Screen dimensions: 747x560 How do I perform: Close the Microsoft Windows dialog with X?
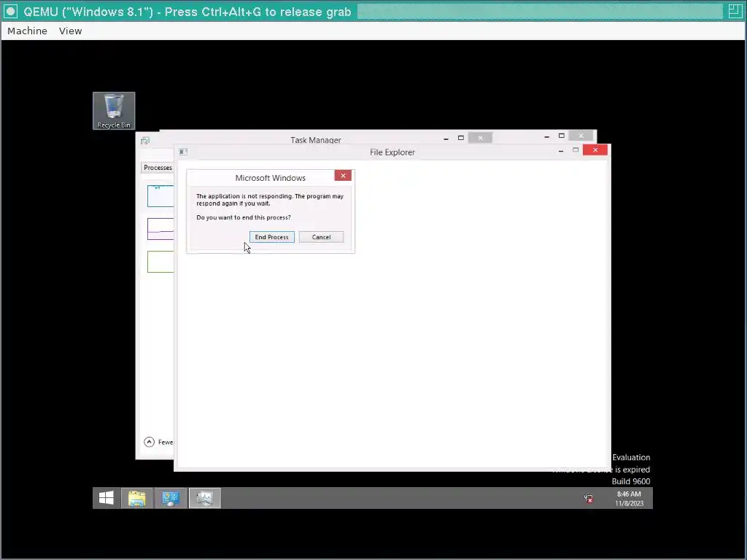pos(343,176)
